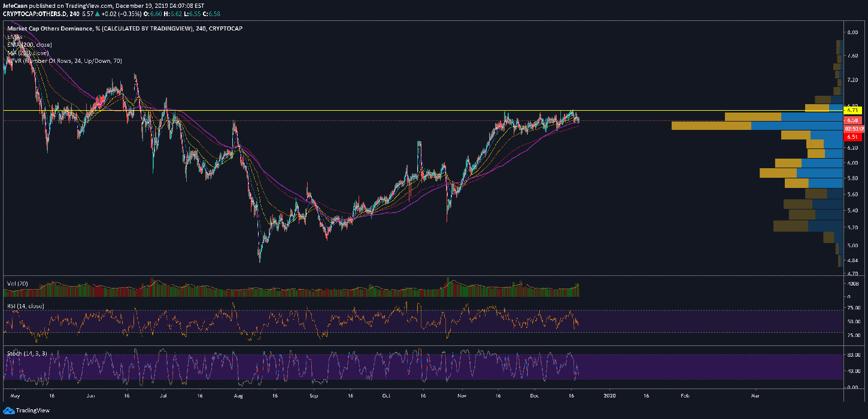This screenshot has width=868, height=419.
Task: Select the EMA (200, close) legend label
Action: tap(29, 45)
